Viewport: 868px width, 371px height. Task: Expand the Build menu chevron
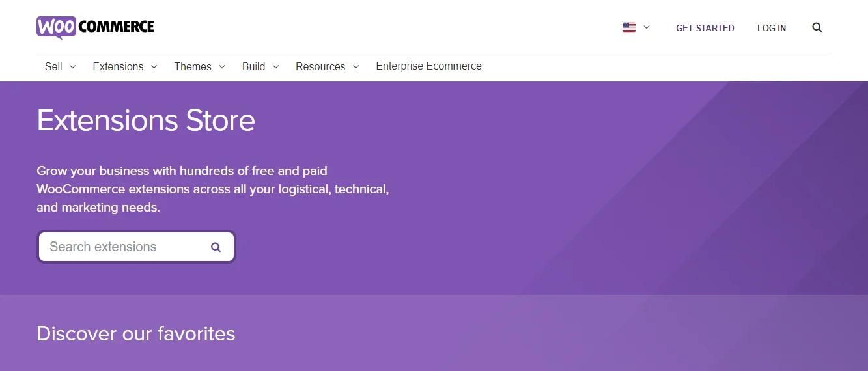pos(275,67)
